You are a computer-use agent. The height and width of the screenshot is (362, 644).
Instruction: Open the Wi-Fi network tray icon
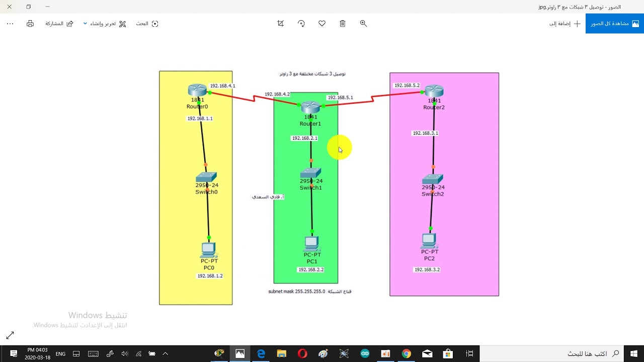[x=138, y=354]
